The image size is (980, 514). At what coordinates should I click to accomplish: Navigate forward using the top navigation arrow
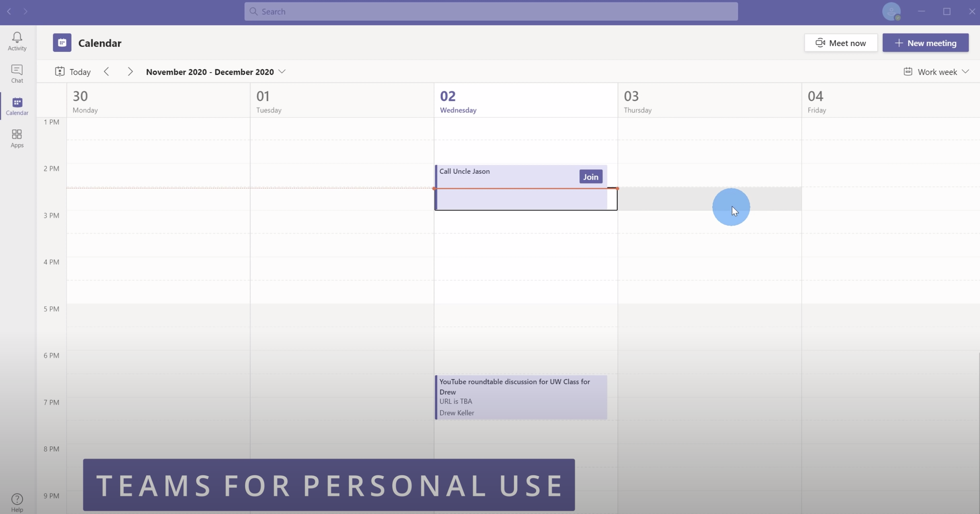(x=25, y=11)
